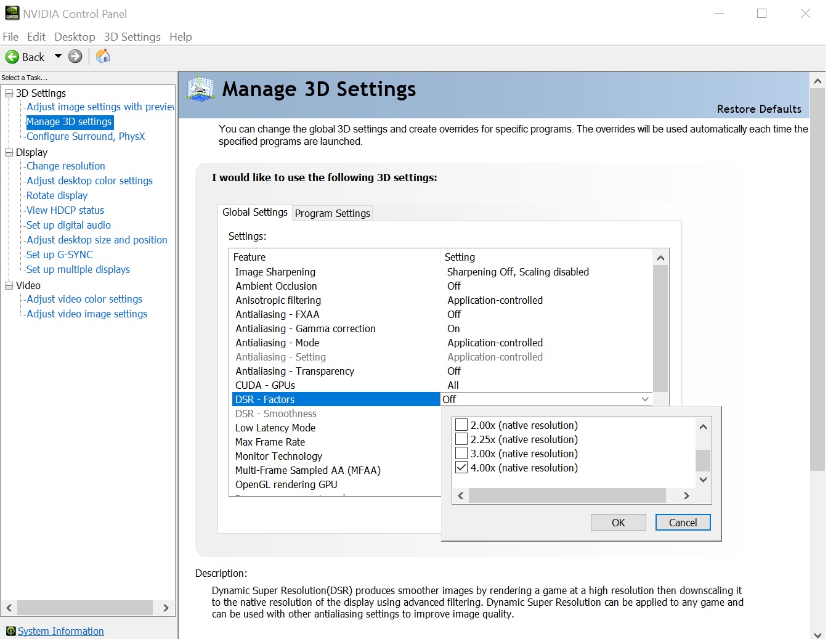This screenshot has height=644, width=828.
Task: Select the Global Settings tab
Action: (255, 212)
